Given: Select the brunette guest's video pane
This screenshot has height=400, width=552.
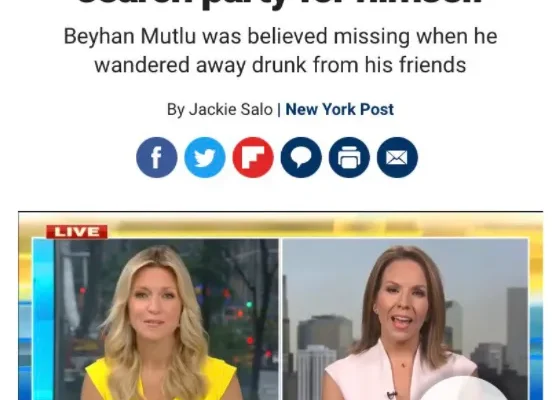Looking at the screenshot, I should point(405,319).
